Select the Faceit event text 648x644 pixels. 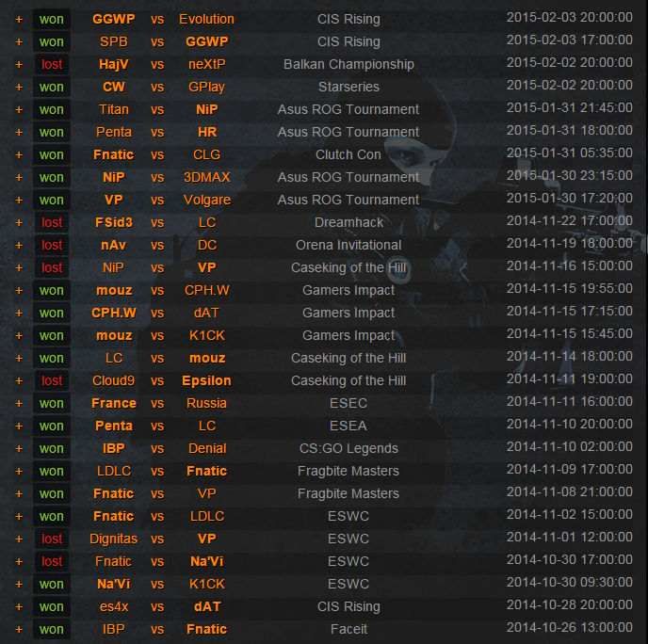(x=348, y=629)
